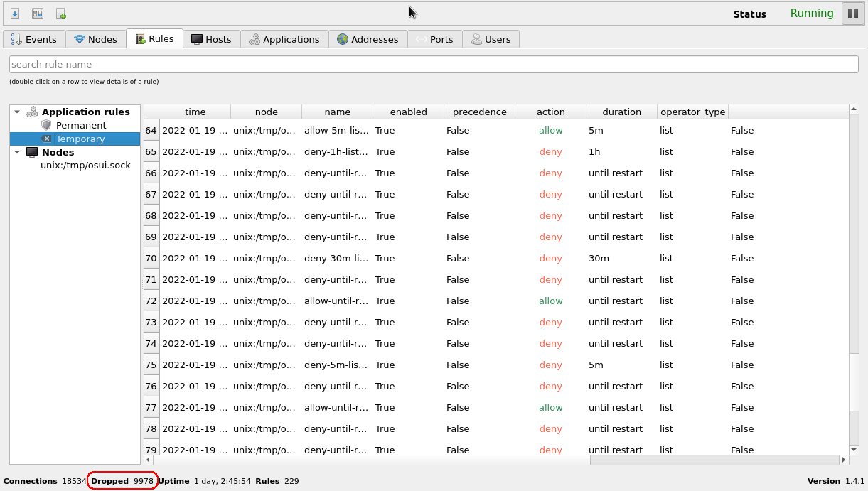This screenshot has width=868, height=491.
Task: Pause the firewall with the pause button
Action: point(853,14)
